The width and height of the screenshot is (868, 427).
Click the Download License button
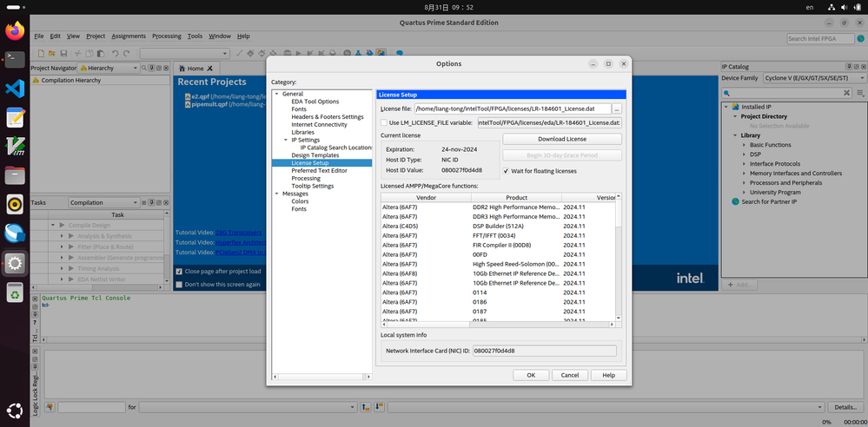tap(562, 139)
